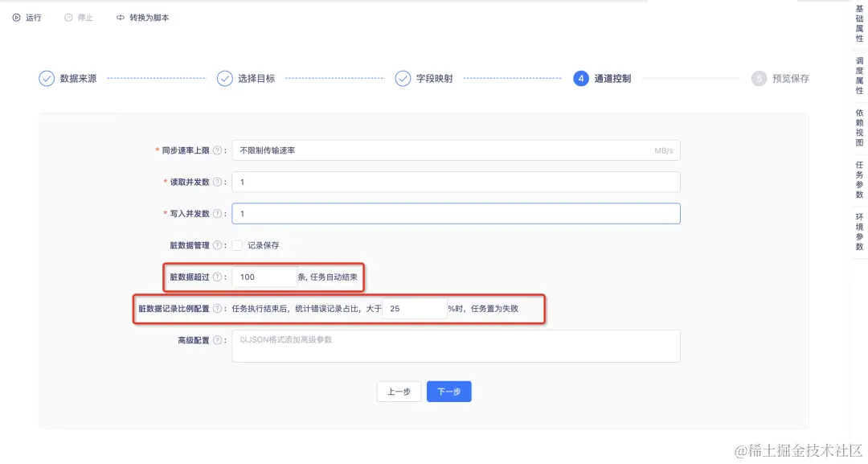Go to the 数据来源 step
868x464 pixels.
(x=68, y=79)
